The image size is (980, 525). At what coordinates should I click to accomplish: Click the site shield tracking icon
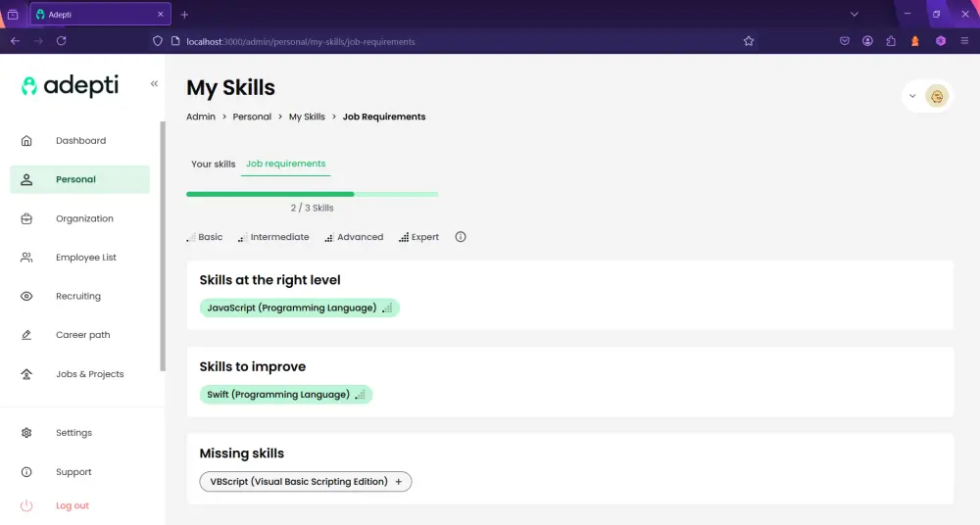coord(158,41)
